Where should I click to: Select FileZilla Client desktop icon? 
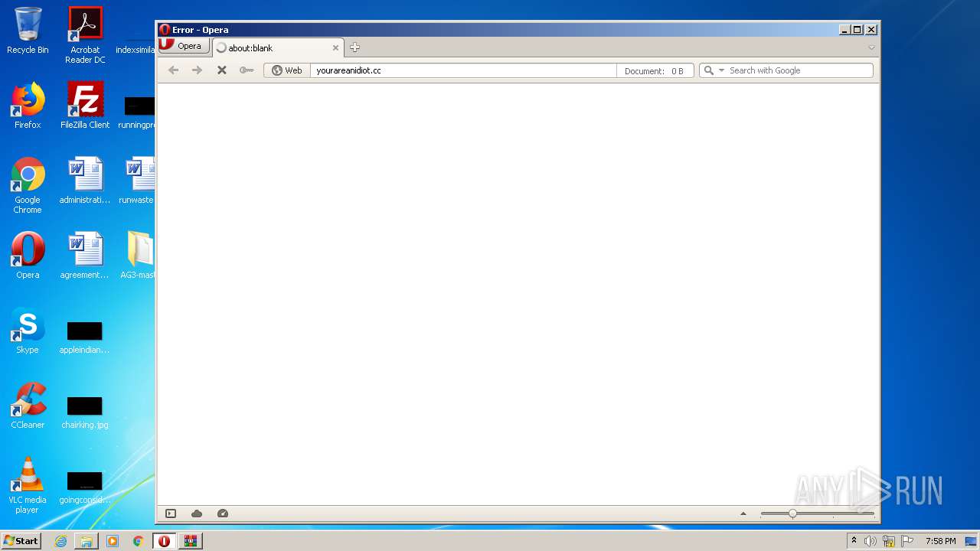[85, 106]
